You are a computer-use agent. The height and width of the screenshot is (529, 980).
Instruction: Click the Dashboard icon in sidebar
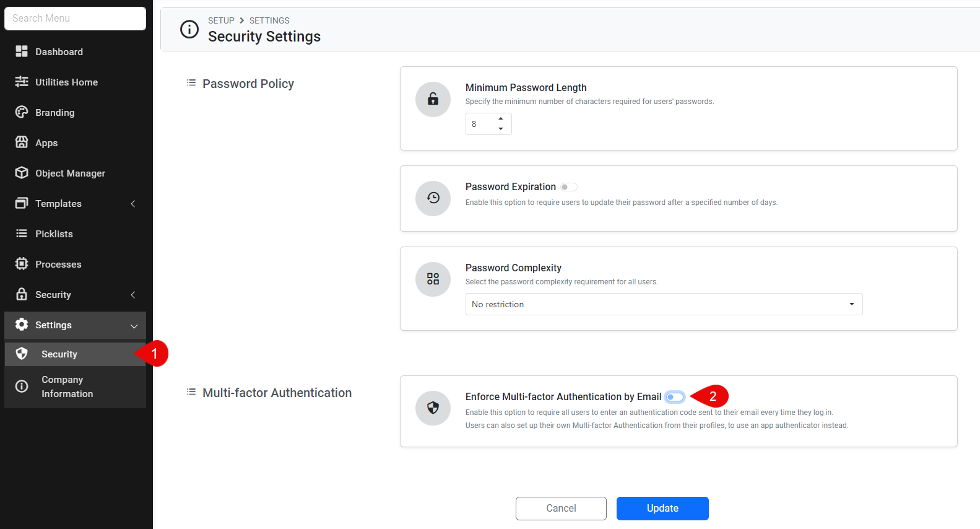point(22,51)
